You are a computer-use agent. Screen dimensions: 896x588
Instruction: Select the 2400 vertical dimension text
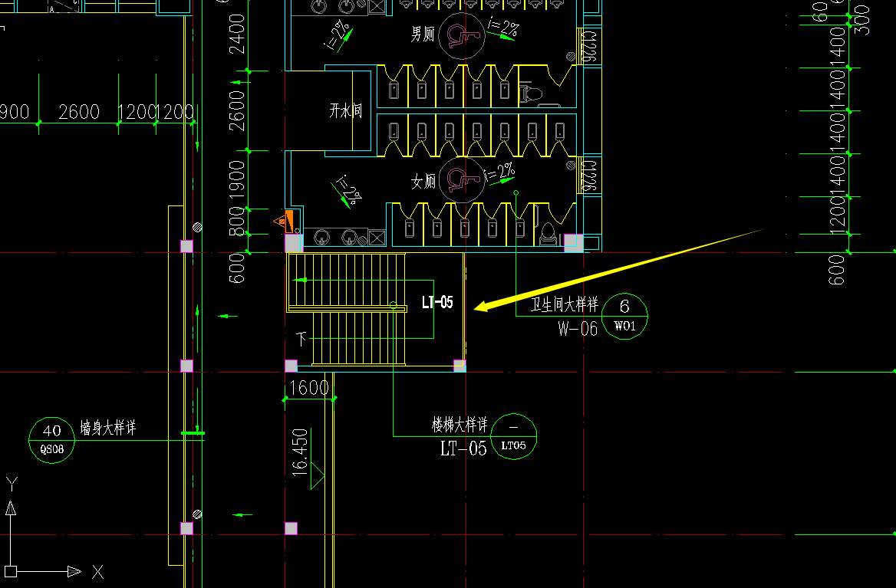(x=236, y=34)
